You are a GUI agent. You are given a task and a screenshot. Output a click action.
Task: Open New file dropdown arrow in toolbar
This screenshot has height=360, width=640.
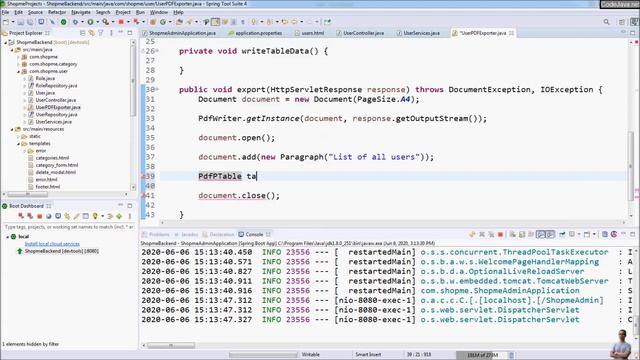pyautogui.click(x=13, y=22)
